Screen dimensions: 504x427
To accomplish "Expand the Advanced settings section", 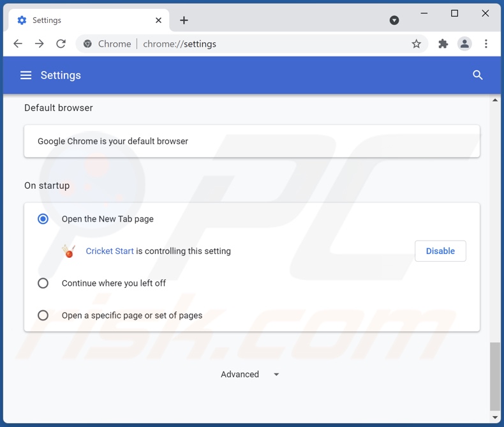I will [x=250, y=375].
